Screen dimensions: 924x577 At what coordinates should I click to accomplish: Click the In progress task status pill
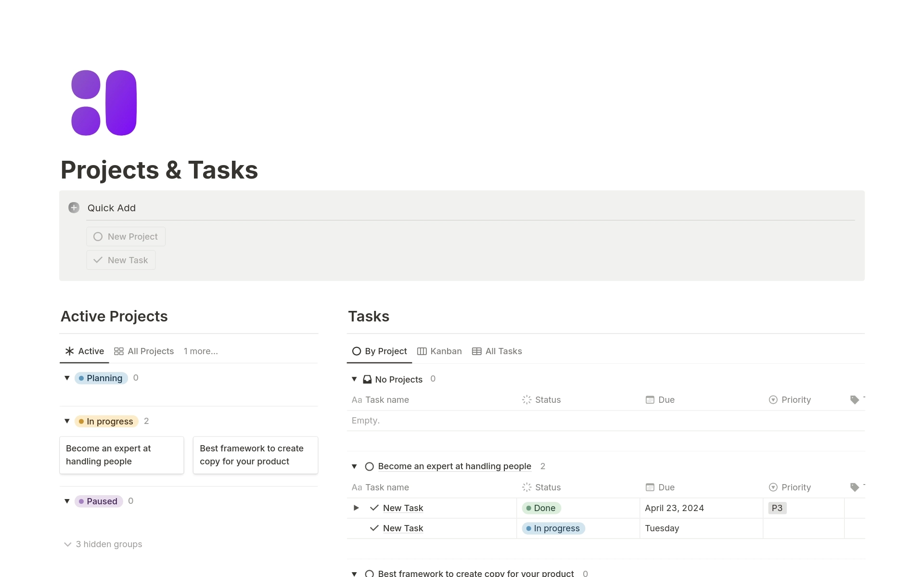pos(553,528)
